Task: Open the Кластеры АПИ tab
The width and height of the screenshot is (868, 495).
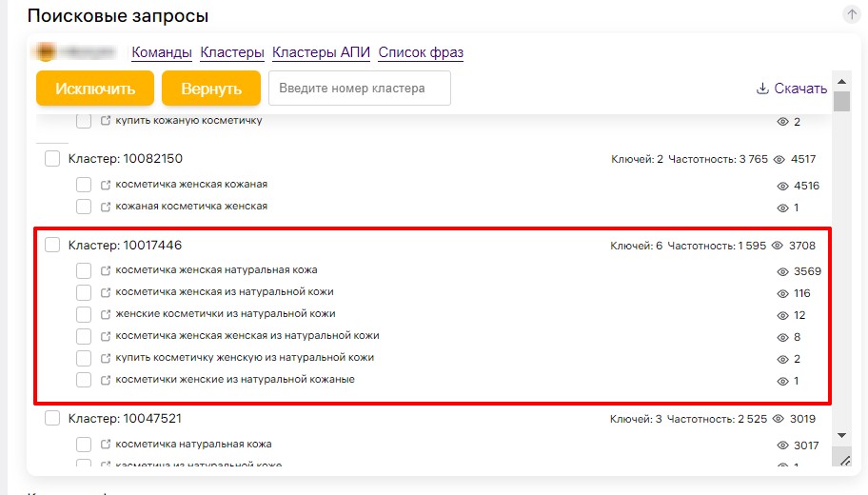Action: [x=321, y=52]
